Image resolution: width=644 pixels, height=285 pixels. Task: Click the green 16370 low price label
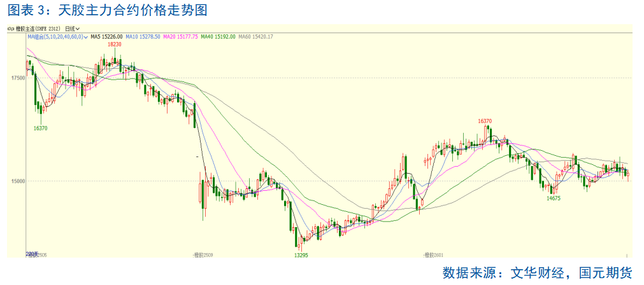tap(41, 128)
